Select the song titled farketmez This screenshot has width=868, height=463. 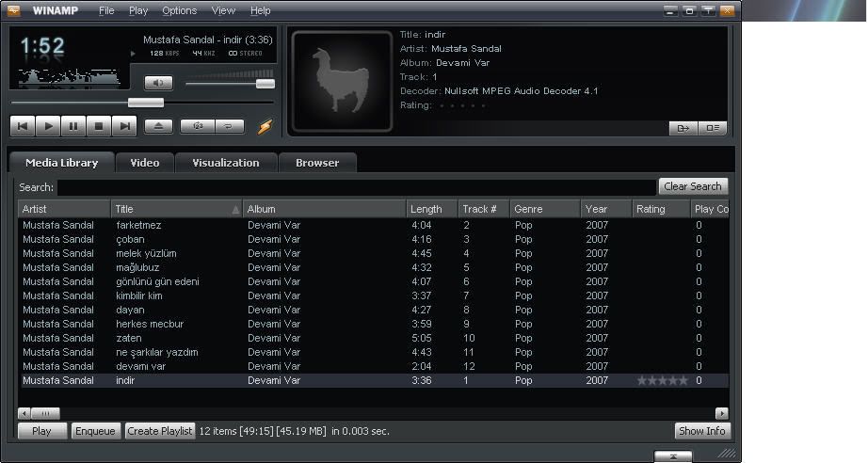[374, 225]
